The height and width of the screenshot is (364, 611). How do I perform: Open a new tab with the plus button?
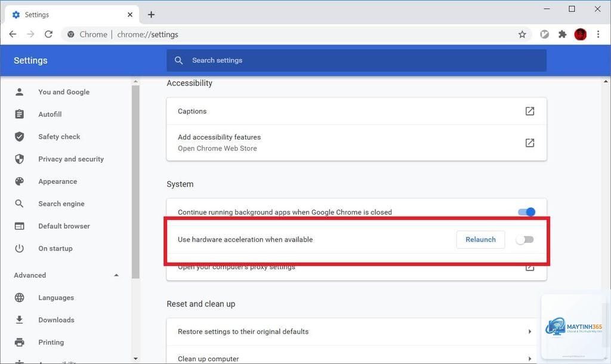(x=151, y=15)
